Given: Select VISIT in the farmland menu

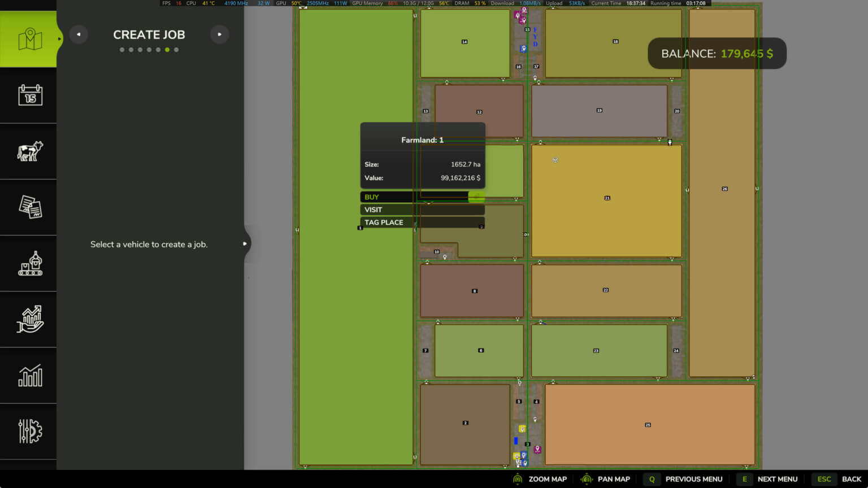Looking at the screenshot, I should tap(422, 210).
